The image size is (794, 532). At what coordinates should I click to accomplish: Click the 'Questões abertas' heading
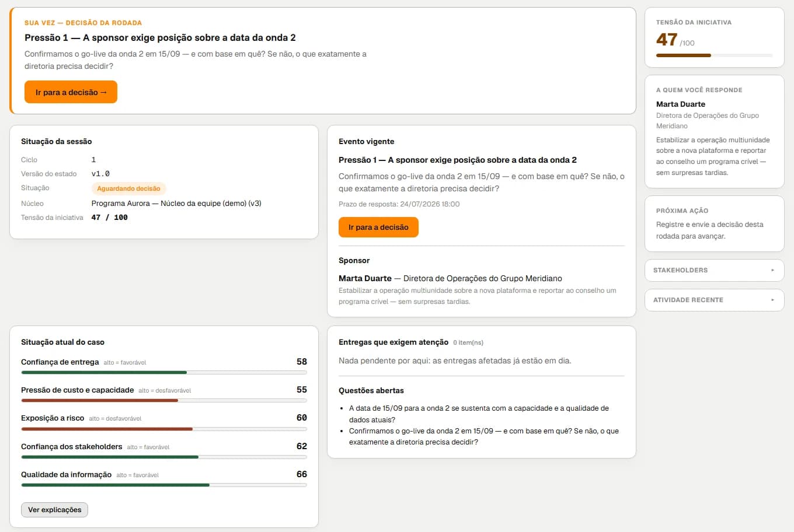point(371,390)
